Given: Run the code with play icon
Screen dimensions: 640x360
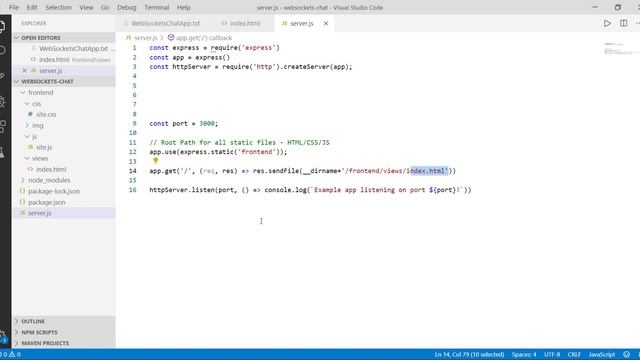Looking at the screenshot, I should pos(607,23).
